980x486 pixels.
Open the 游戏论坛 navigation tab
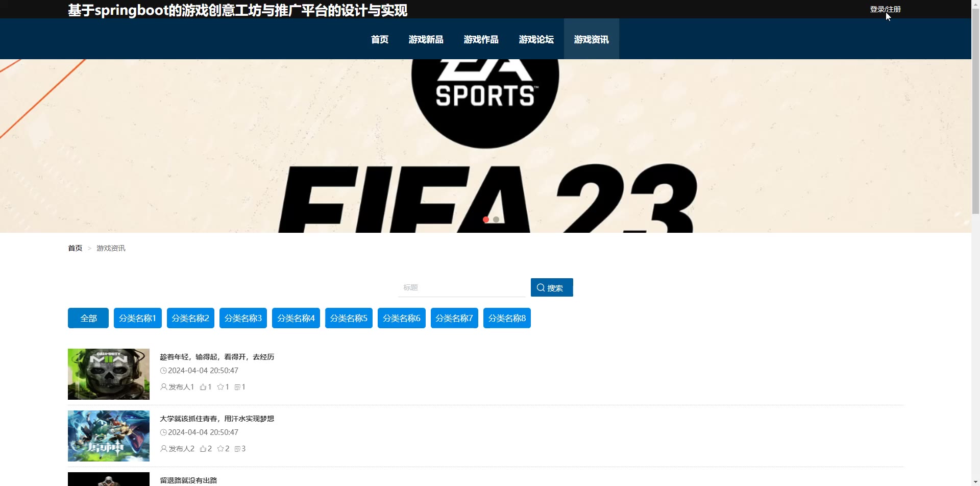tap(536, 39)
